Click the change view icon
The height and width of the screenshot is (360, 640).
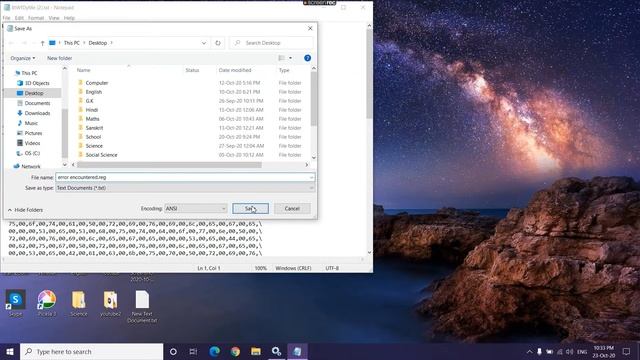tap(282, 58)
